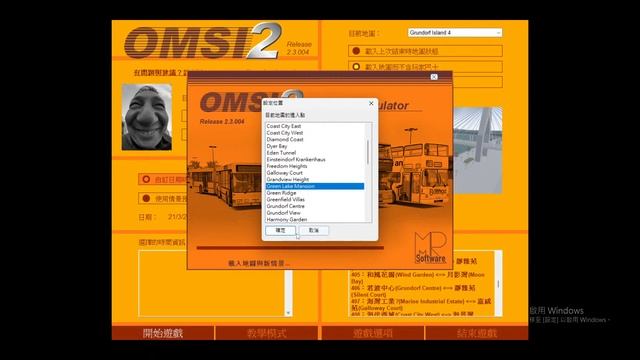Click 405 Wind Garden route text

point(418,278)
